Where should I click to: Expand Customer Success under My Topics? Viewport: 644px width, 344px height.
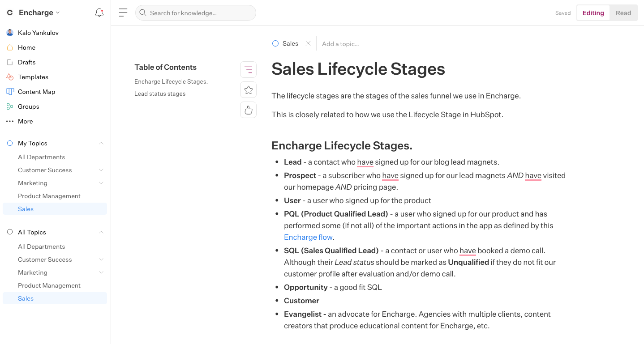coord(101,170)
